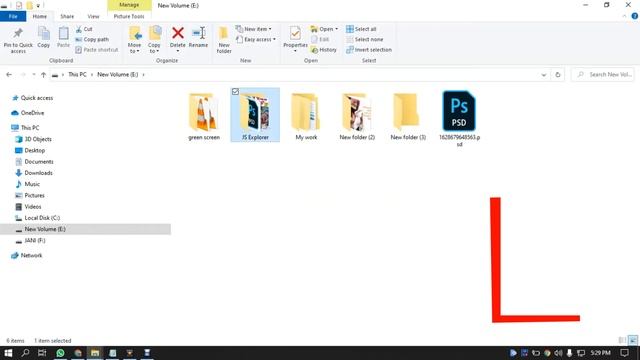The width and height of the screenshot is (640, 360).
Task: Click the Paste ribbon icon
Action: 63,38
